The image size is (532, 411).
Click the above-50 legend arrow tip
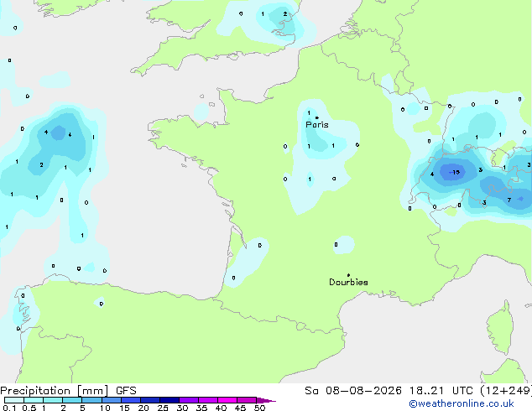266,400
